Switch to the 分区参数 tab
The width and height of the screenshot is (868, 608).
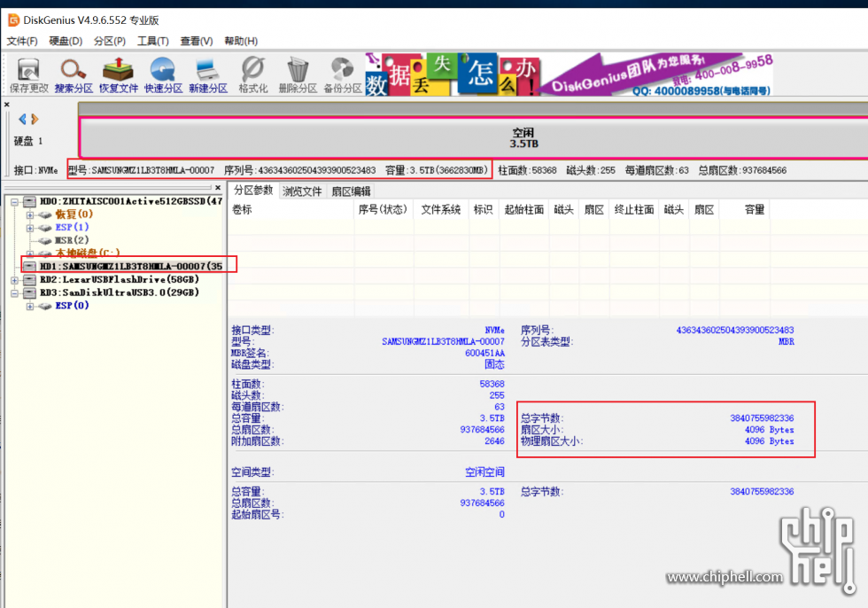coord(253,191)
